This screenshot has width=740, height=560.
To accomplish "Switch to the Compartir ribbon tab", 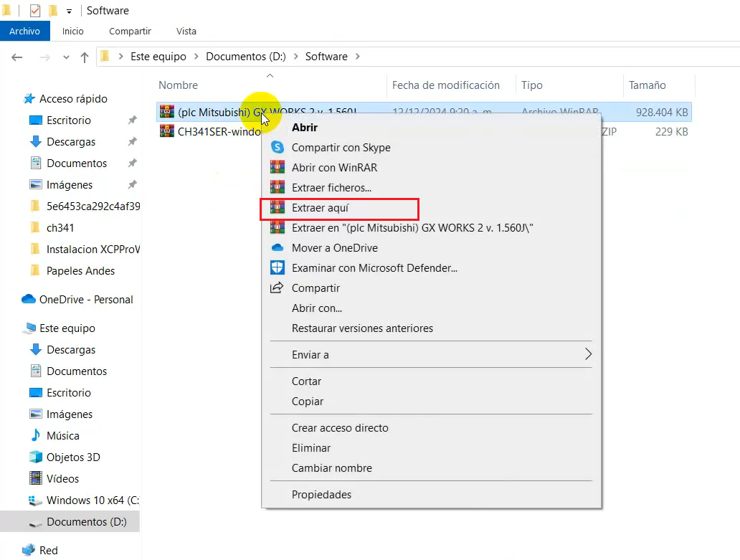I will click(130, 31).
